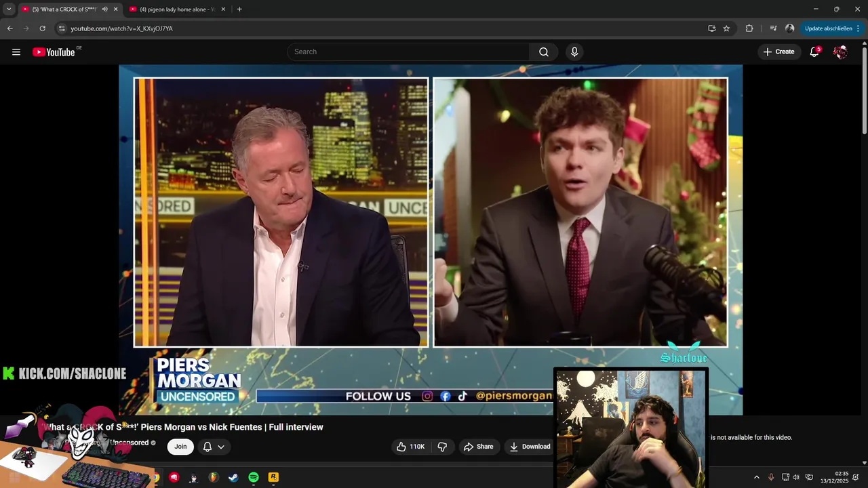Open the anime character app in taskbar
Image resolution: width=868 pixels, height=488 pixels.
click(194, 477)
